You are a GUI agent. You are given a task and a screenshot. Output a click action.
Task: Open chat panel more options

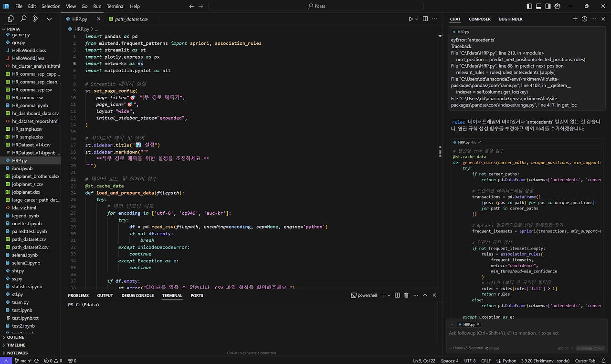click(594, 19)
